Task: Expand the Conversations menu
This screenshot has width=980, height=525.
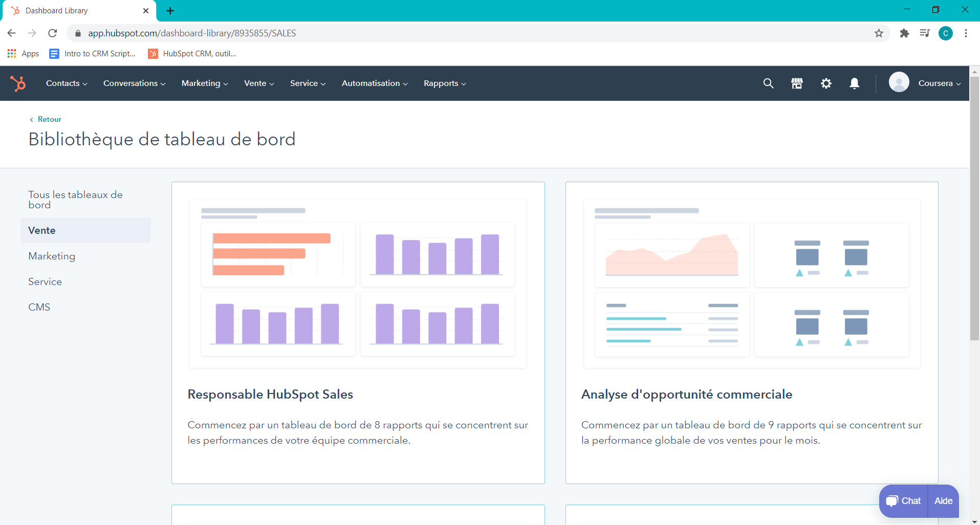Action: click(134, 83)
